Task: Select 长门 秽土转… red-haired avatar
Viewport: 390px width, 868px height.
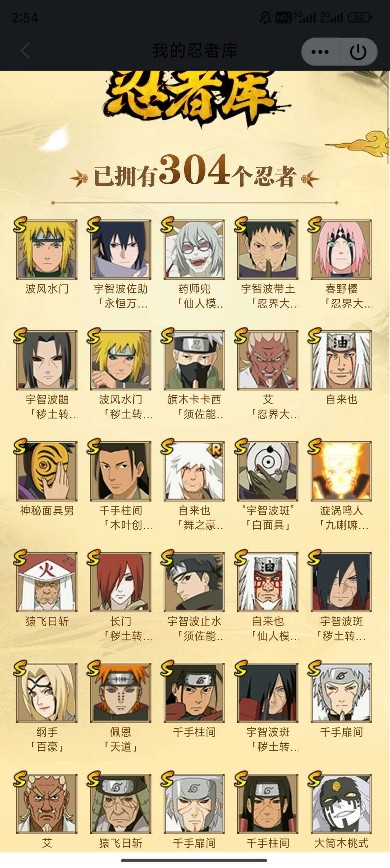Action: pyautogui.click(x=121, y=582)
